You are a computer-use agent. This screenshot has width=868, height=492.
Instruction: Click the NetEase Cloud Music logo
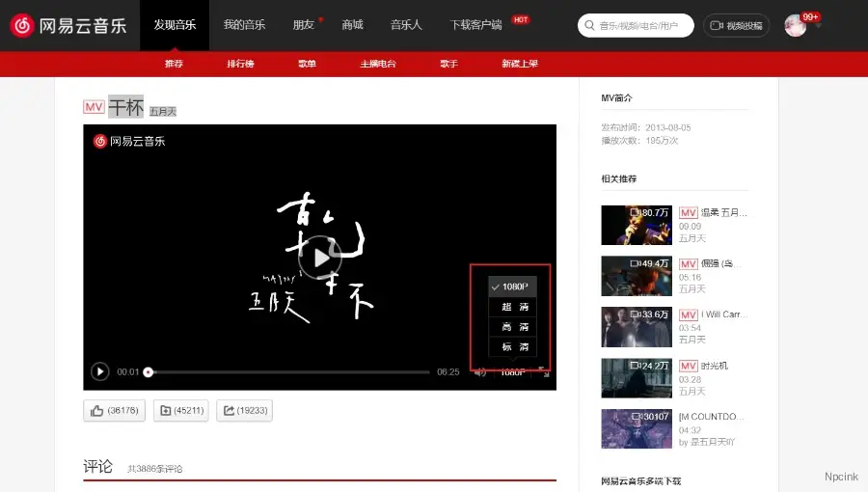coord(68,25)
